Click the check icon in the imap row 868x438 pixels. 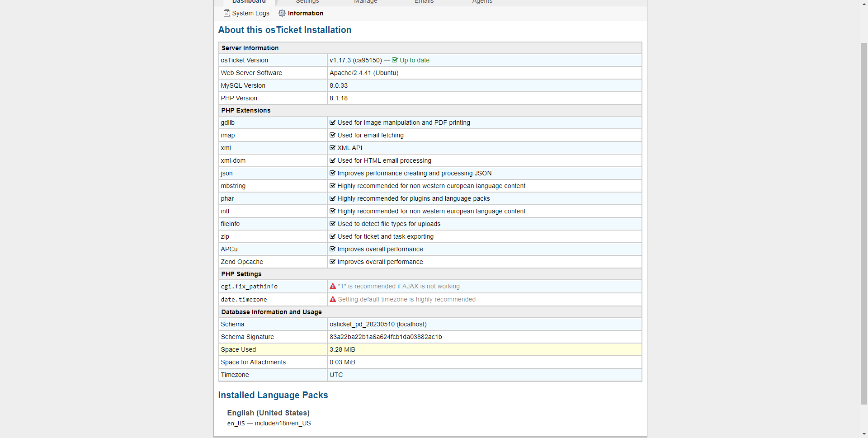click(x=333, y=135)
